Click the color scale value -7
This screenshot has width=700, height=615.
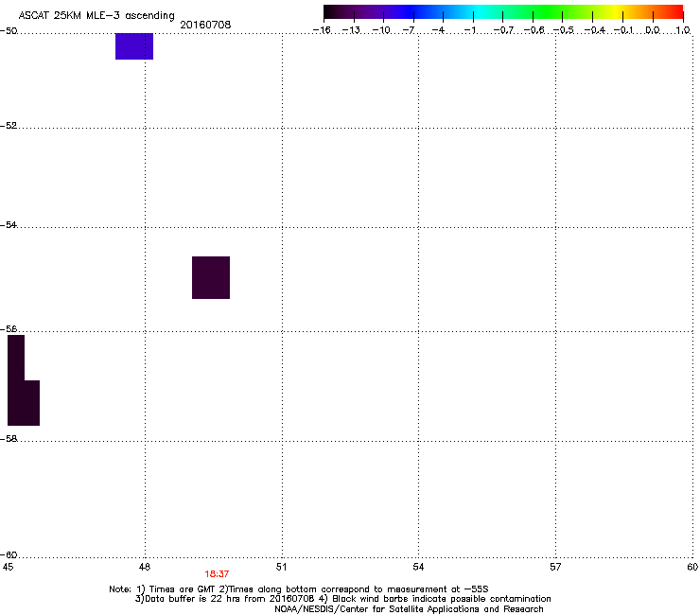410,30
